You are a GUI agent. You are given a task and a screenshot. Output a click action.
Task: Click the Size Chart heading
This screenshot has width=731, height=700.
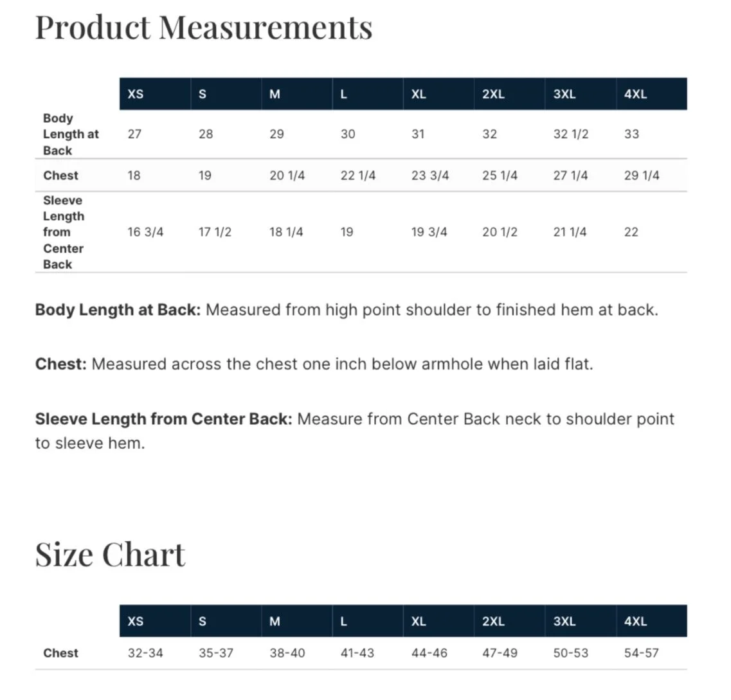click(111, 555)
